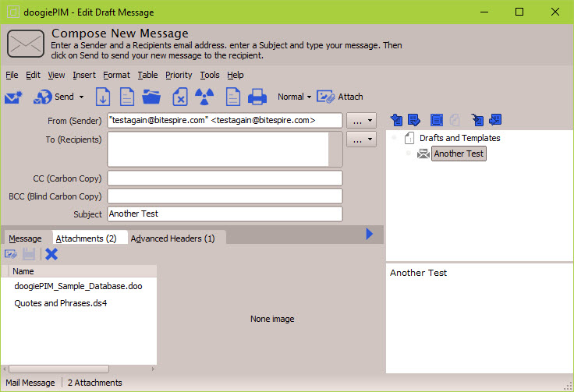Open the Normal priority dropdown
The width and height of the screenshot is (574, 392).
coord(294,97)
